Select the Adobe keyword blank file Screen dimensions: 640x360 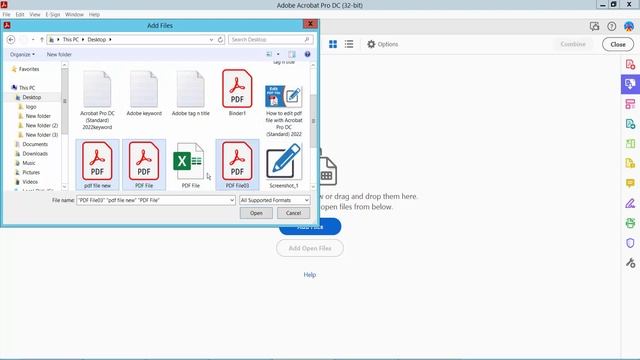tap(144, 89)
